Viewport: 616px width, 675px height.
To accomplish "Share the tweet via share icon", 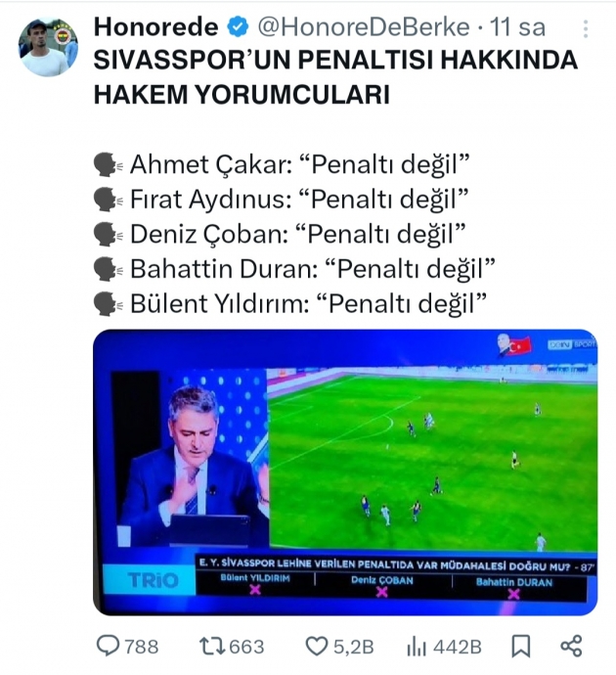I will click(x=571, y=647).
